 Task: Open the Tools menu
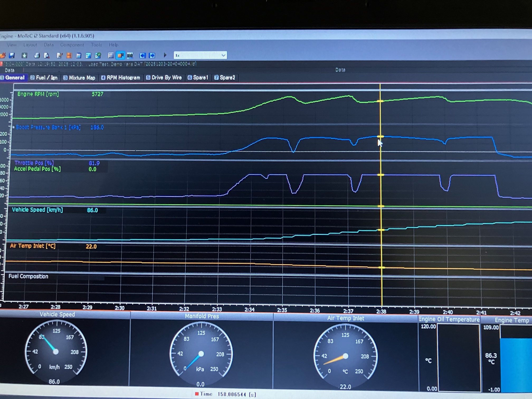coord(96,45)
